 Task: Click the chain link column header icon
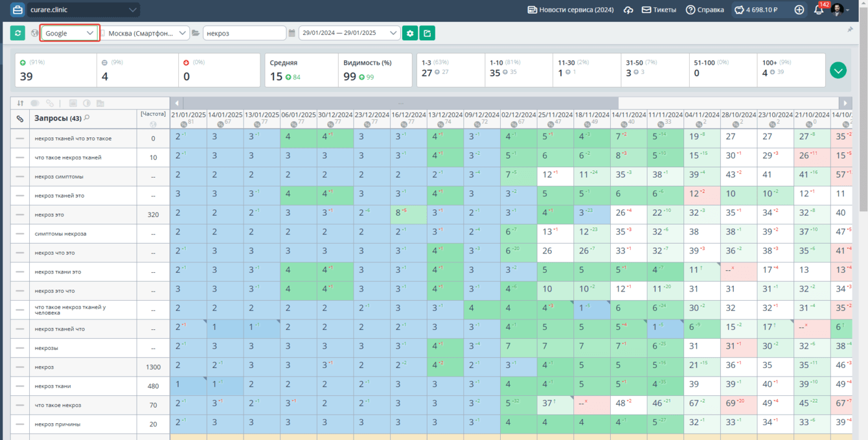pyautogui.click(x=20, y=119)
